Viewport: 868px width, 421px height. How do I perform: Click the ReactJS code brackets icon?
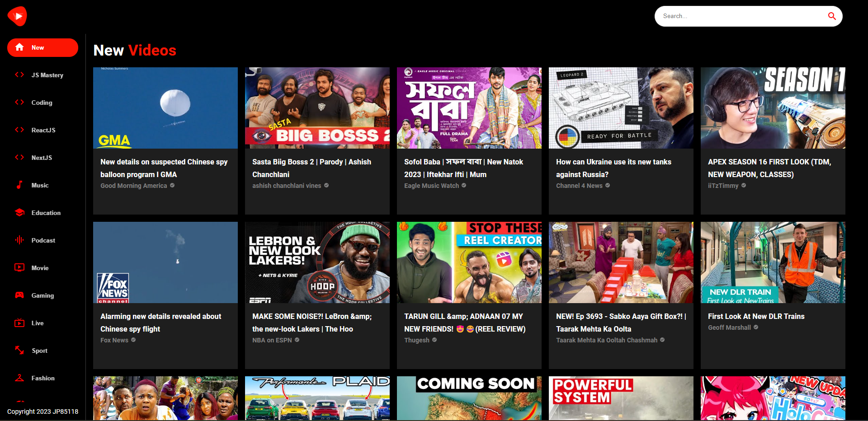(19, 130)
